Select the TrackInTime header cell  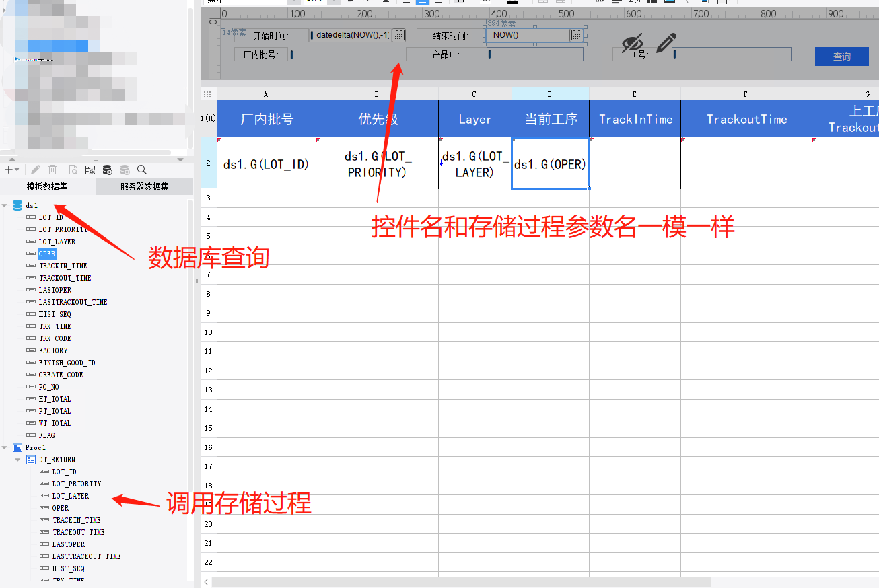(x=635, y=119)
